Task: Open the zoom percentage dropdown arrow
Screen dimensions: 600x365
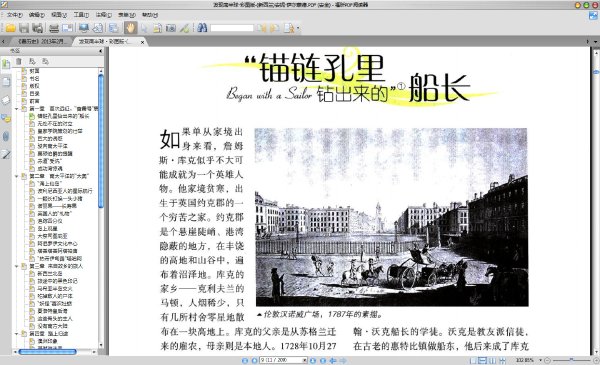Action: 540,360
